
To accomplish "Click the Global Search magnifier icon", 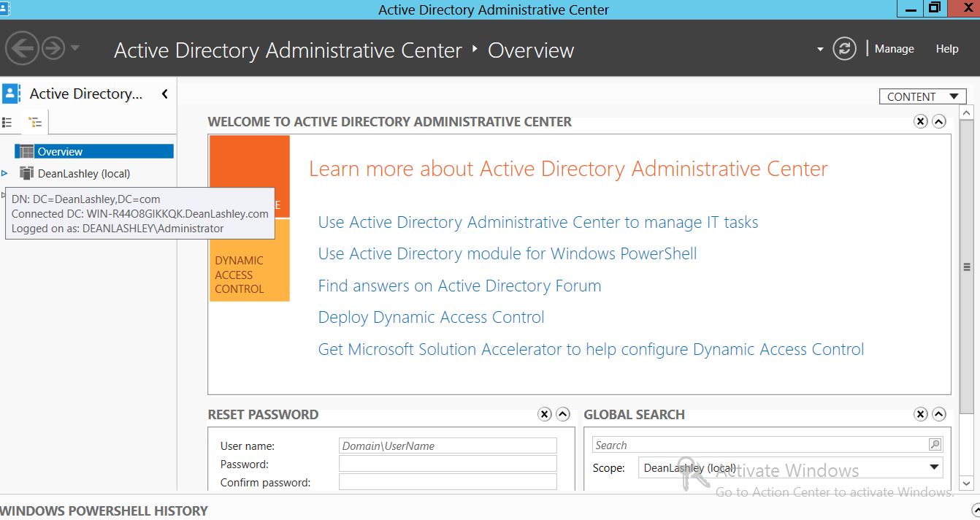I will (x=934, y=445).
